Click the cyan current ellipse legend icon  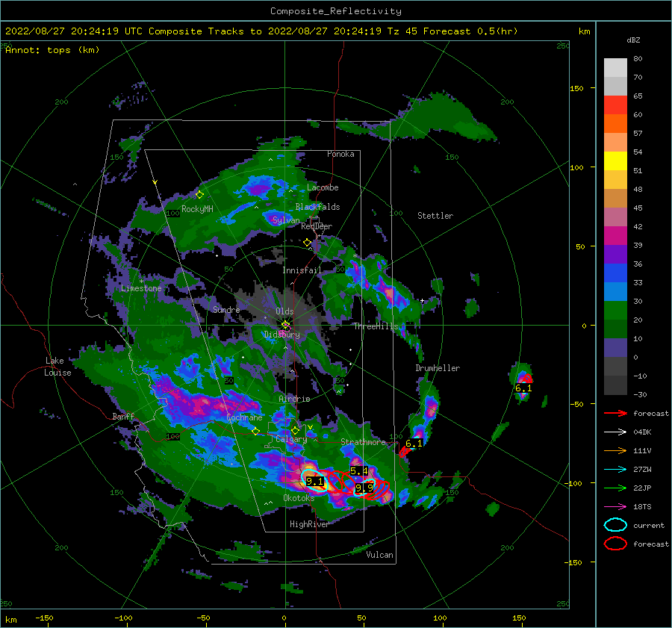615,525
